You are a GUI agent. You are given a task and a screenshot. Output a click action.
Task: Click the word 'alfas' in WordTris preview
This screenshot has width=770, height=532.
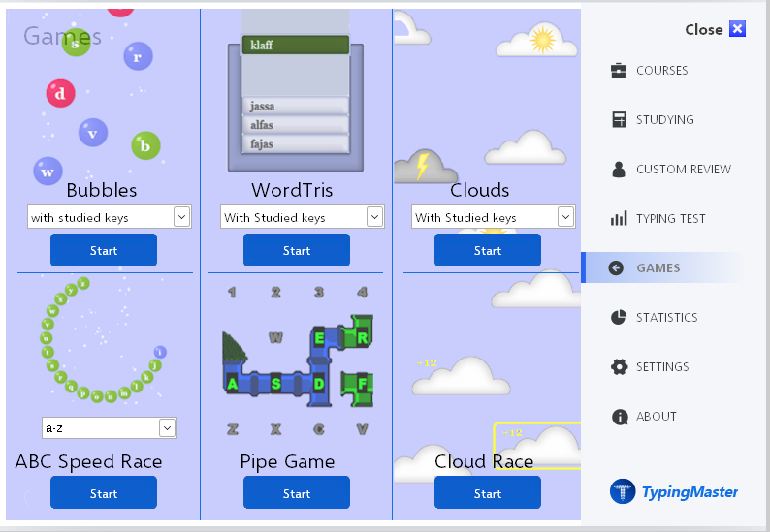(x=296, y=125)
